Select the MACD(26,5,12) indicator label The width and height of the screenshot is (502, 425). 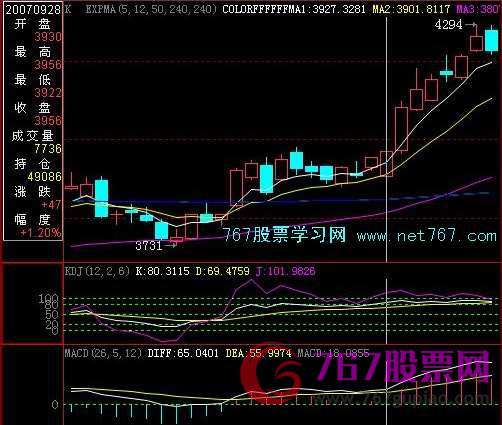click(x=103, y=353)
